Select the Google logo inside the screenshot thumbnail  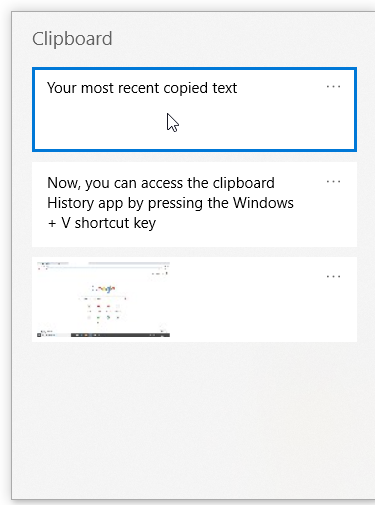[x=104, y=288]
